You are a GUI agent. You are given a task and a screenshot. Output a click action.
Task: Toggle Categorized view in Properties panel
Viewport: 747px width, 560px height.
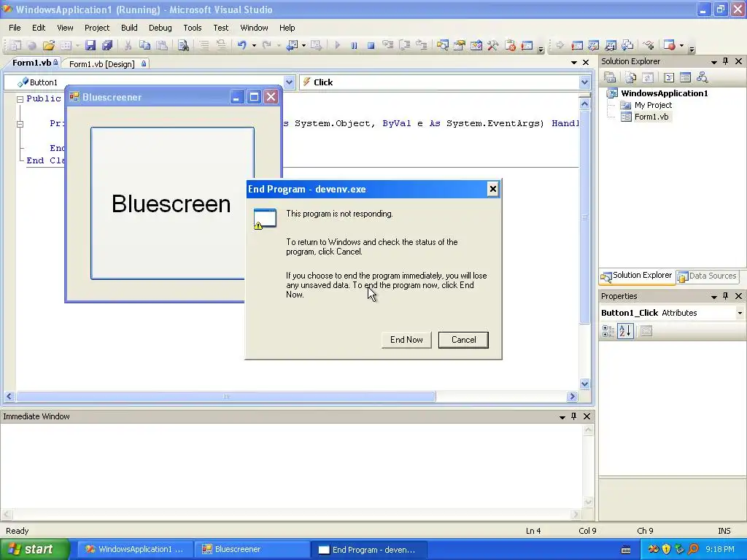coord(608,331)
